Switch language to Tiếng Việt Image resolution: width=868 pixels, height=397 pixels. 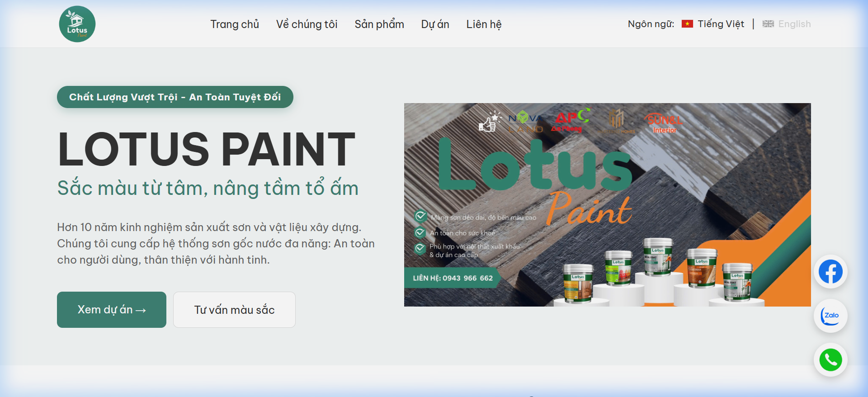coord(721,24)
